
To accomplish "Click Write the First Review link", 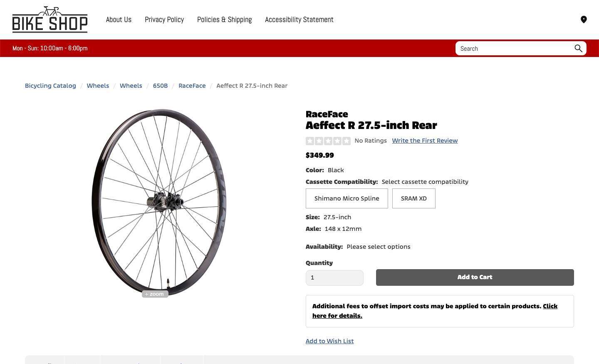I will click(x=425, y=141).
